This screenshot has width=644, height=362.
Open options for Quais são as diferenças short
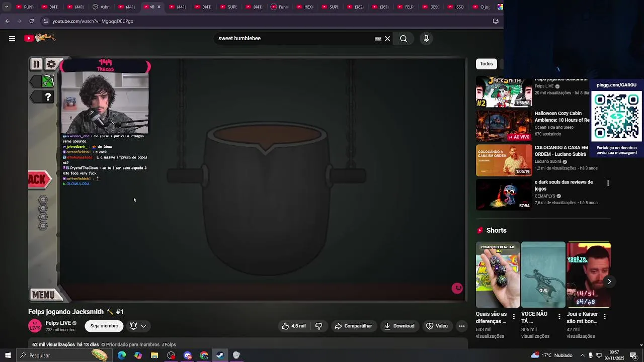(x=514, y=316)
